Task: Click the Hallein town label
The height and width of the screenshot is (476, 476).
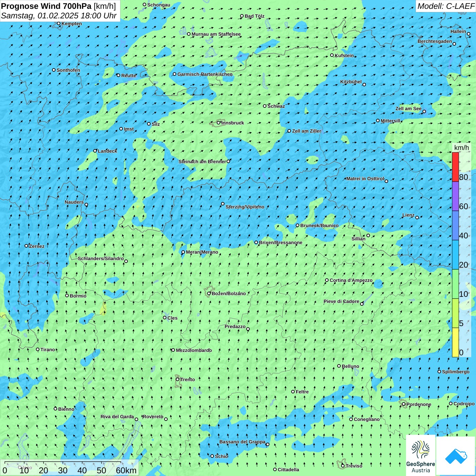Action: (x=458, y=31)
